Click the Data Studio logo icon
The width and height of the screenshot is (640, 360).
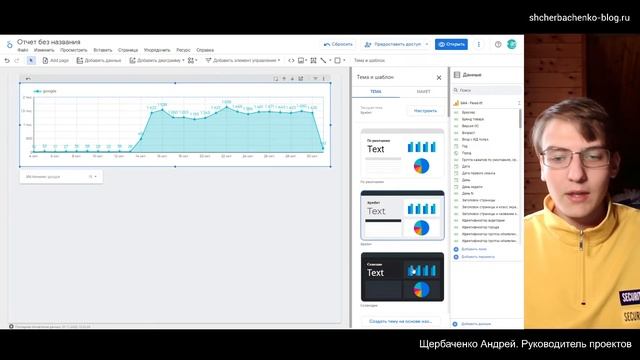tap(9, 44)
